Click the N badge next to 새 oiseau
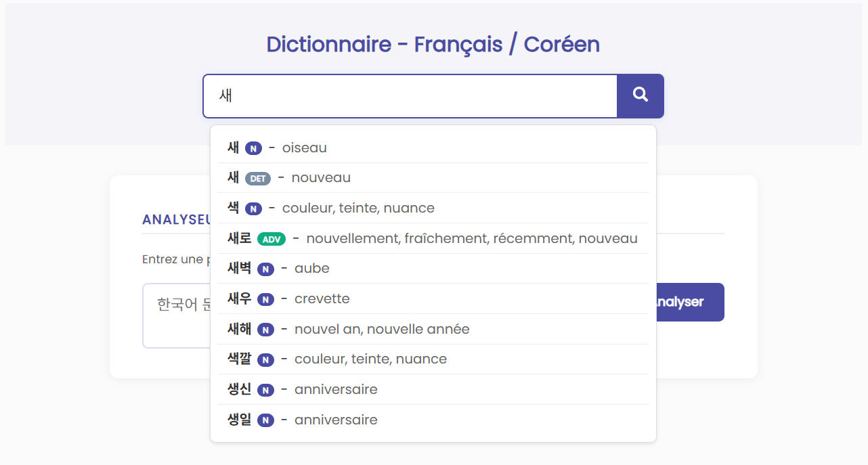Image resolution: width=868 pixels, height=465 pixels. [x=254, y=148]
